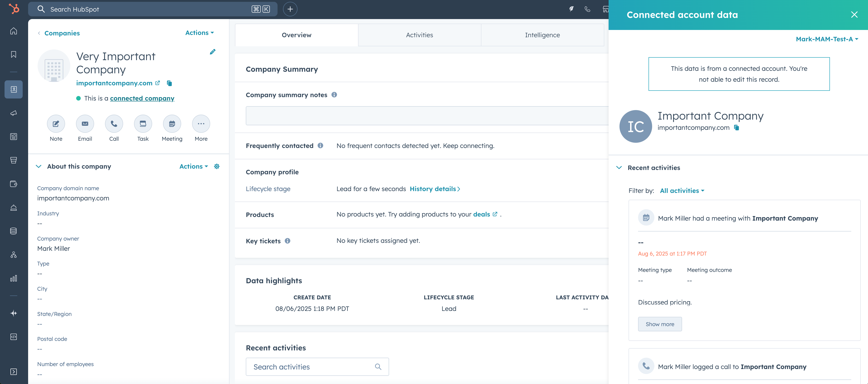This screenshot has height=384, width=868.
Task: Go back to Companies list
Action: [62, 33]
